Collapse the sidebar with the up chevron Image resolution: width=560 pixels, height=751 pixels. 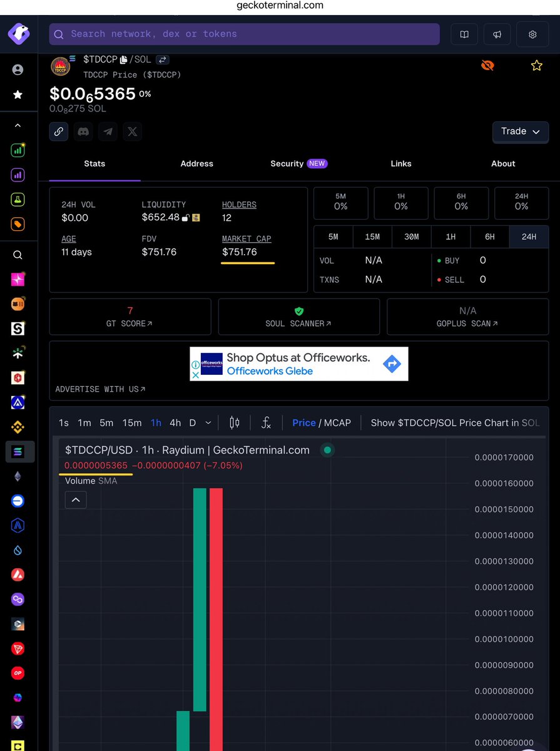18,125
